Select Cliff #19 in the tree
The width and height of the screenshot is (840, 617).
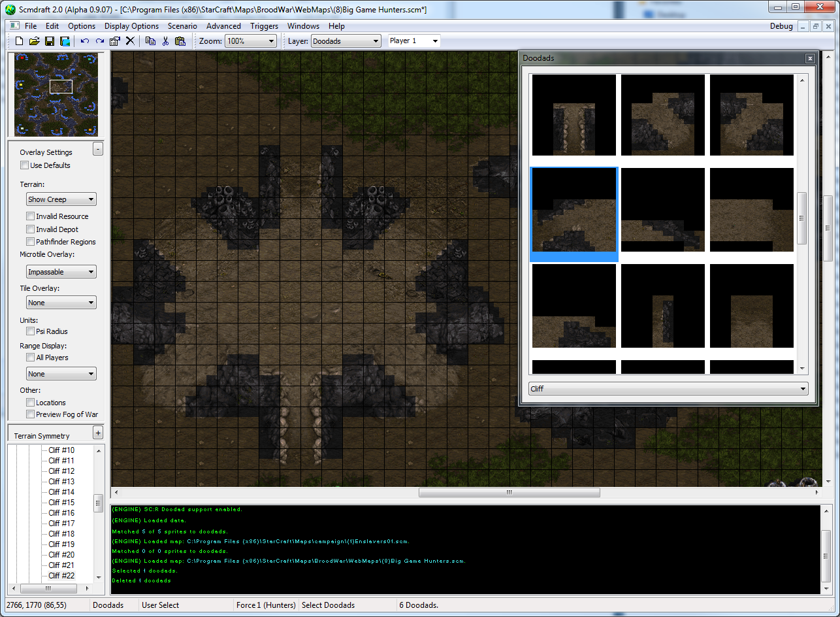[61, 544]
